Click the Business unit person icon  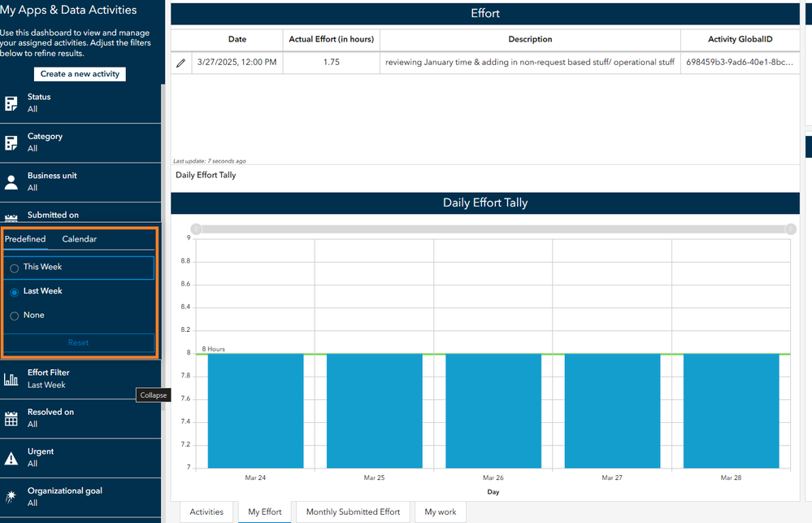[x=11, y=182]
